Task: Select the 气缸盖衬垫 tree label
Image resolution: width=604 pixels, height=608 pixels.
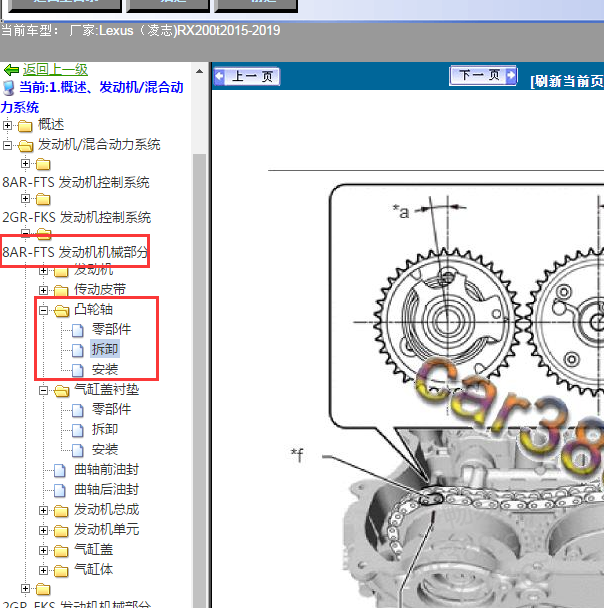Action: [107, 389]
